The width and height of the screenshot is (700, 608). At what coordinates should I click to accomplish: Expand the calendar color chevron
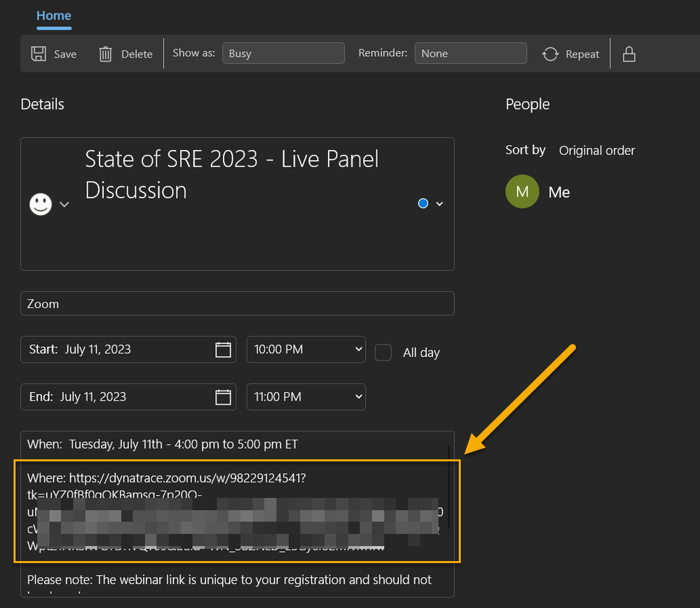(439, 203)
